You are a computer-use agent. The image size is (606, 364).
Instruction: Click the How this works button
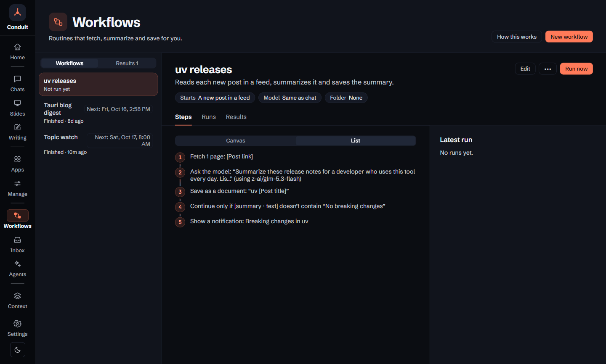point(517,37)
